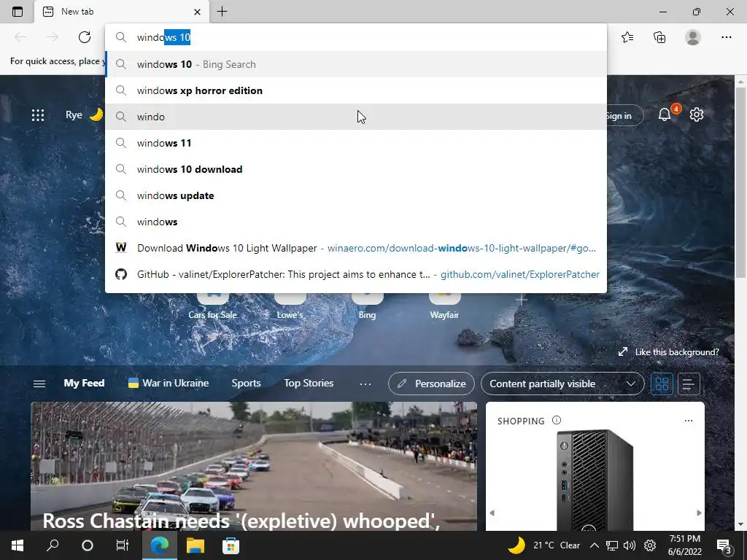
Task: Open the winaero Windows 10 Light Wallpaper result
Action: (x=356, y=248)
